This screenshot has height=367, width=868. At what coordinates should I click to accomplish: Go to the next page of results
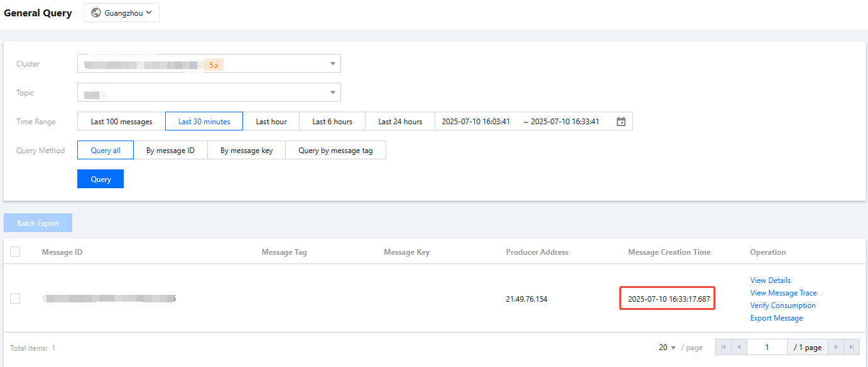pyautogui.click(x=836, y=347)
